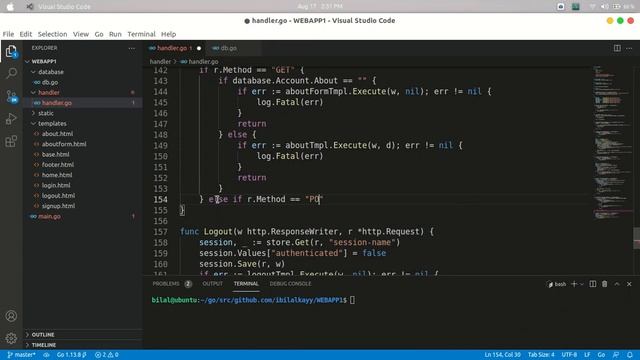Open the File menu

8,34
